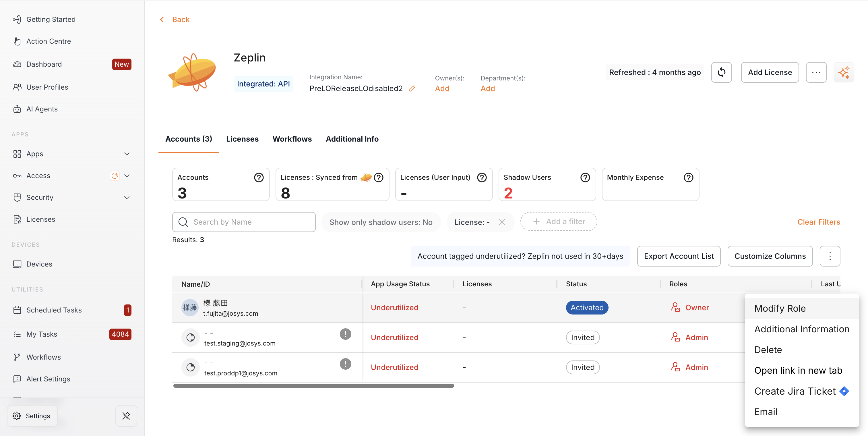Select Additional Information from the context menu
The width and height of the screenshot is (868, 436).
point(802,329)
